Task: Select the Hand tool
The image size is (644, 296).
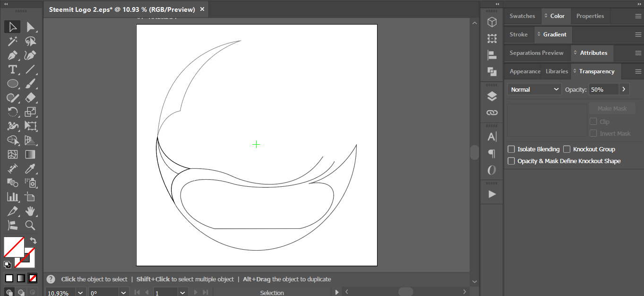Action: [31, 211]
